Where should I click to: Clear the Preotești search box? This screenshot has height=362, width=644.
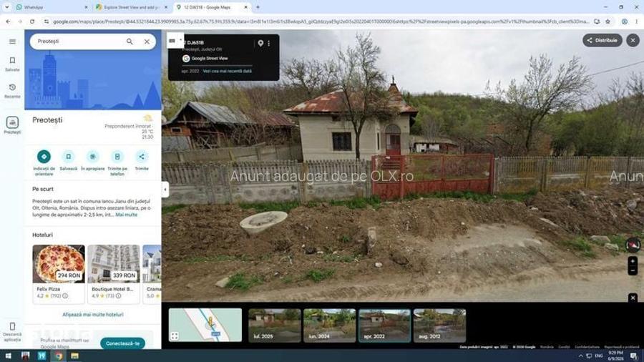[x=147, y=41]
